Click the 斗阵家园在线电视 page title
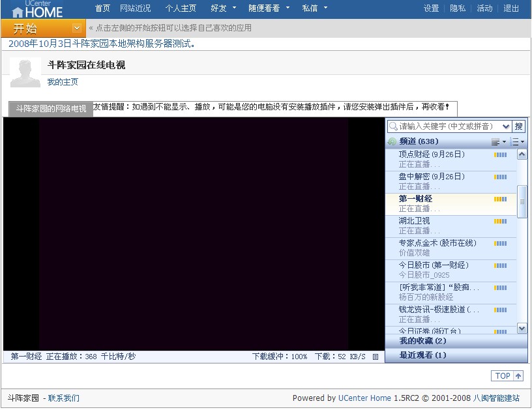This screenshot has height=410, width=532. tap(86, 65)
